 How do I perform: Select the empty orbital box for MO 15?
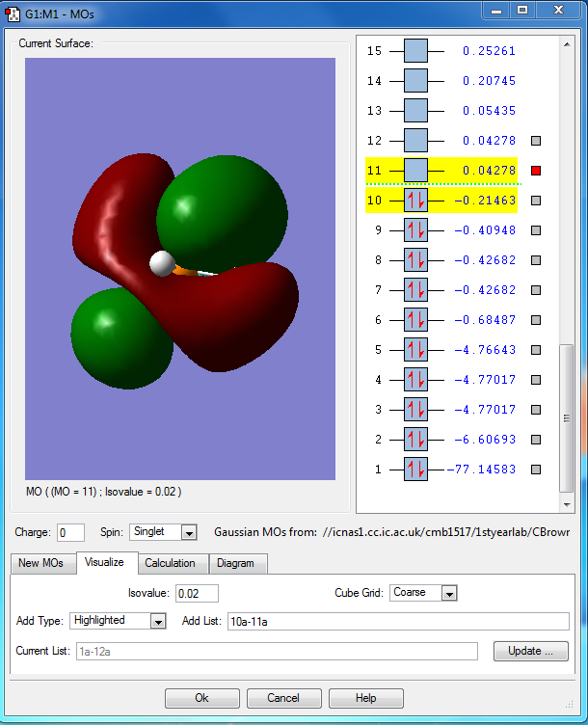(415, 51)
